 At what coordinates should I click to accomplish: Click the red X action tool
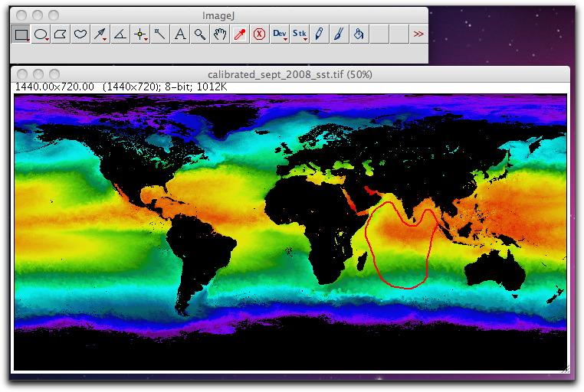[x=259, y=34]
